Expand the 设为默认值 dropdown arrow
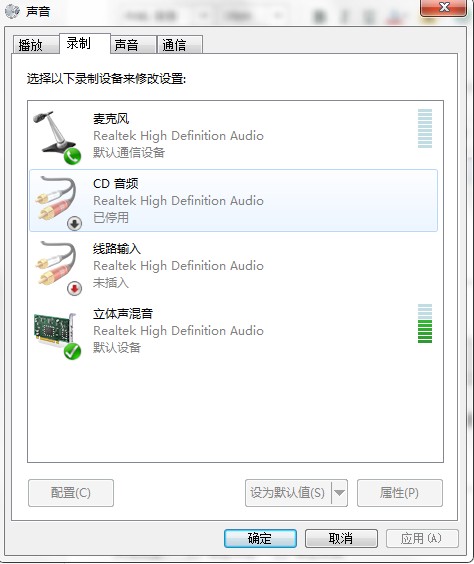The width and height of the screenshot is (474, 564). [x=339, y=493]
